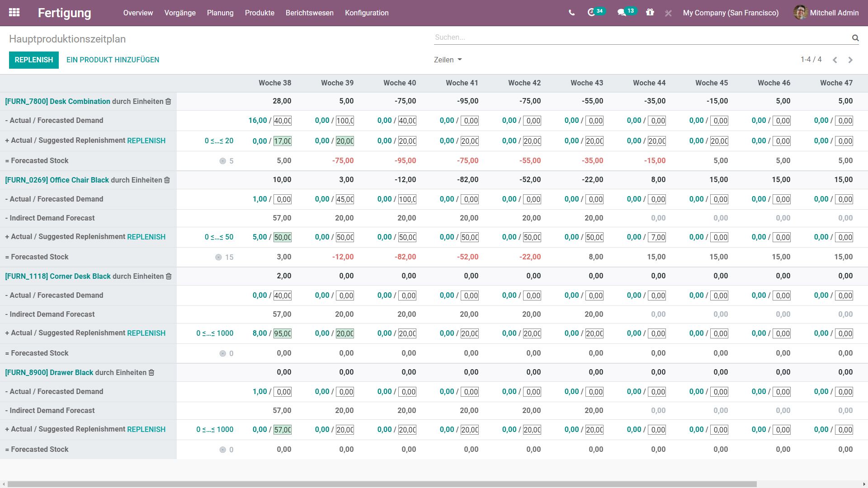Image resolution: width=868 pixels, height=488 pixels.
Task: Open My Company (San Francisco) switcher
Action: 731,13
